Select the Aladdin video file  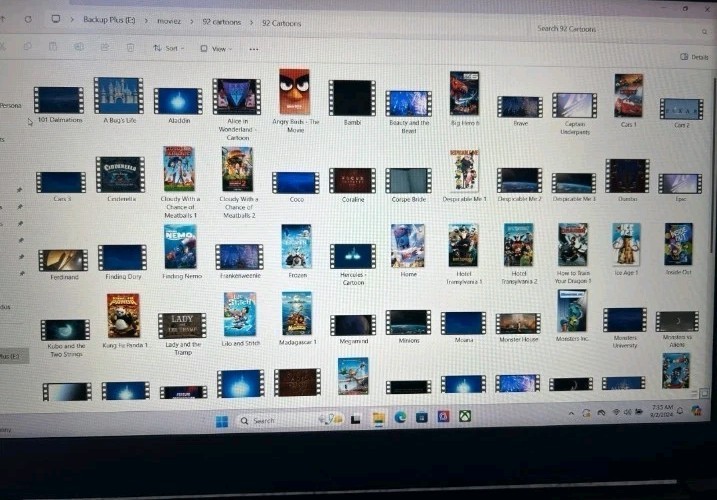tap(178, 101)
